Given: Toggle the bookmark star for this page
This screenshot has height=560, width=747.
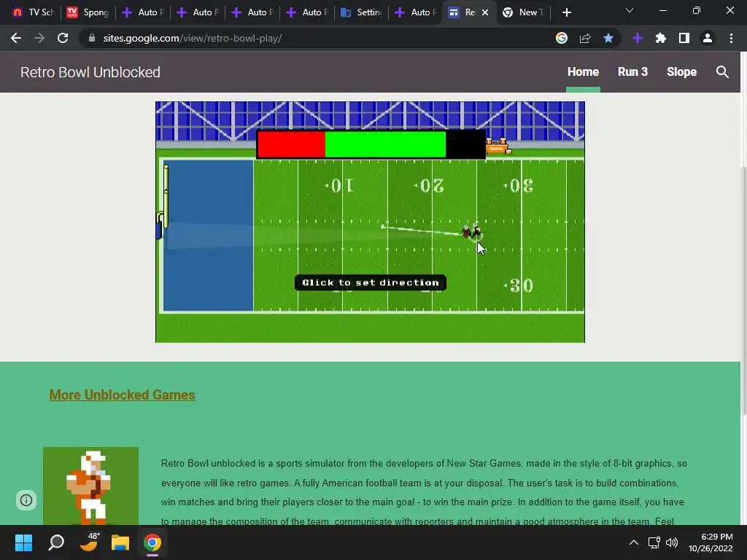Looking at the screenshot, I should (608, 38).
